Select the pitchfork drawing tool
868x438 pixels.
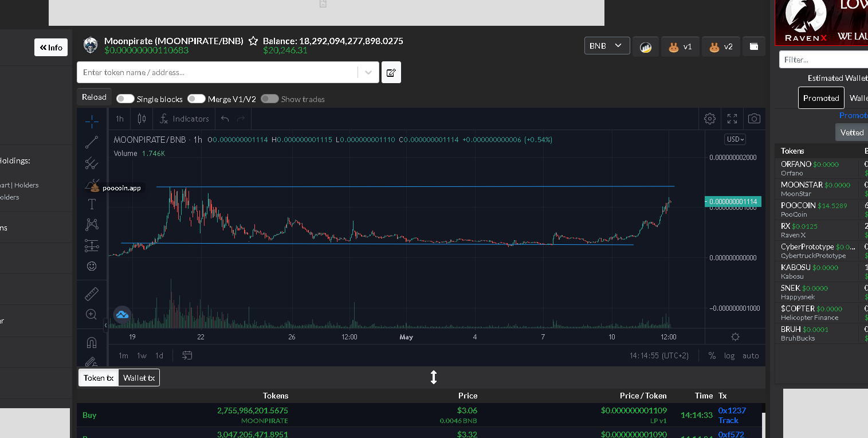[92, 163]
